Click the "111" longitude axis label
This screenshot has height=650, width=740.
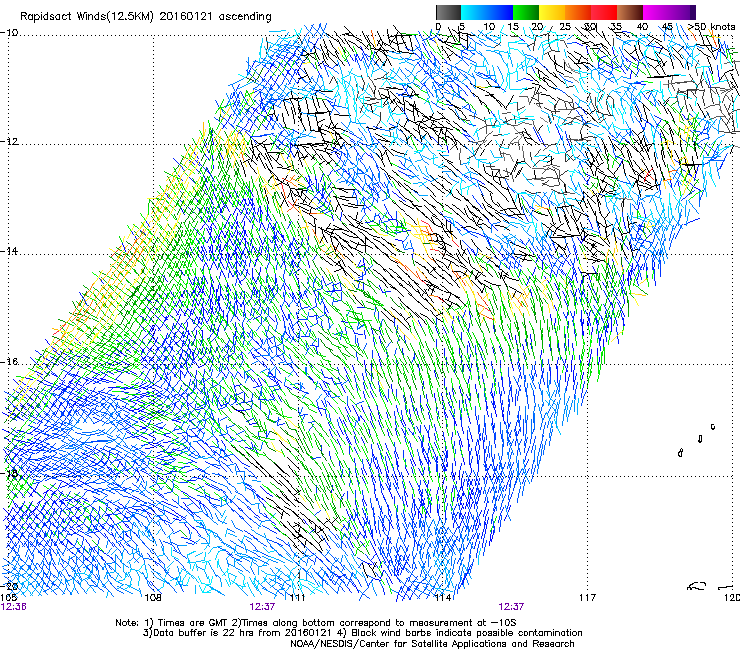(x=297, y=598)
